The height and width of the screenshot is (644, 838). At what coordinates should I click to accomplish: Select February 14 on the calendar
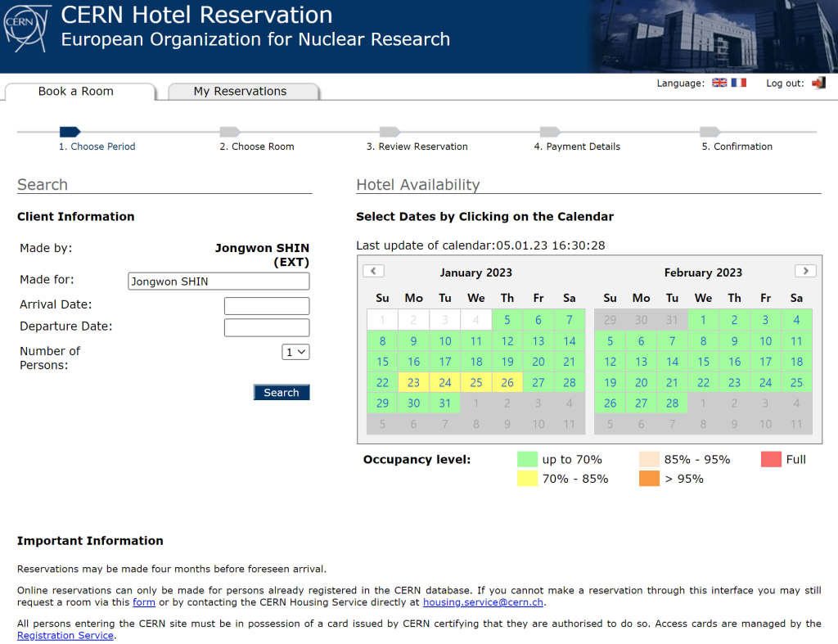click(673, 362)
